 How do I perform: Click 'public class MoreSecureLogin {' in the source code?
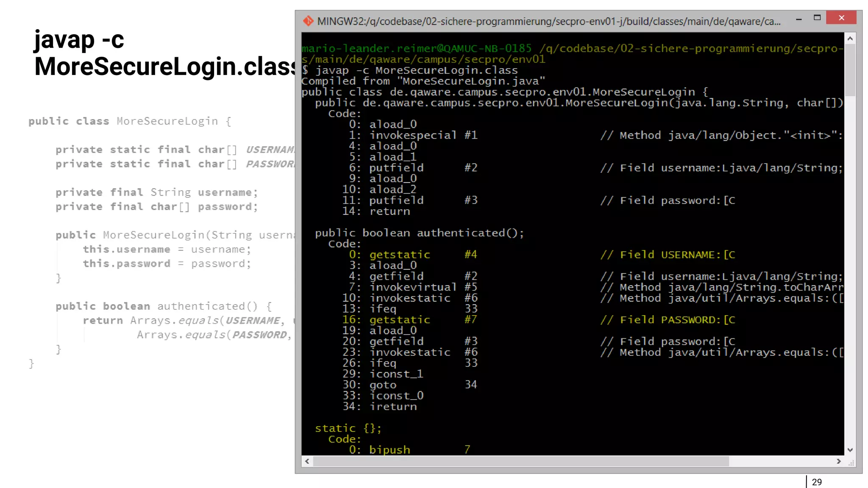click(130, 121)
